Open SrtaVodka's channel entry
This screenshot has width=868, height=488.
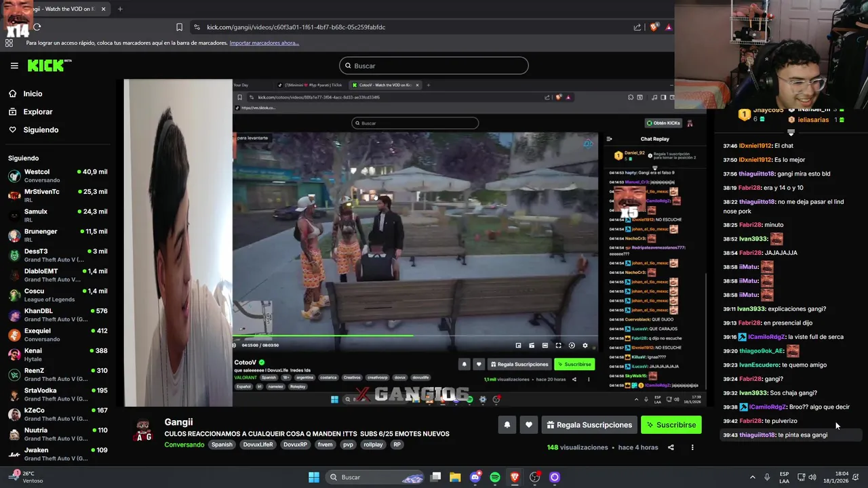[x=58, y=394]
